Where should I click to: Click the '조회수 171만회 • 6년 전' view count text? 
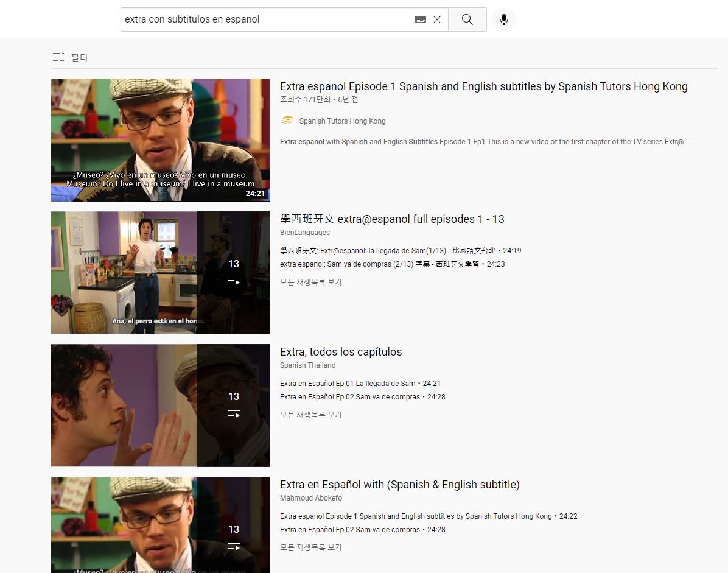click(319, 100)
